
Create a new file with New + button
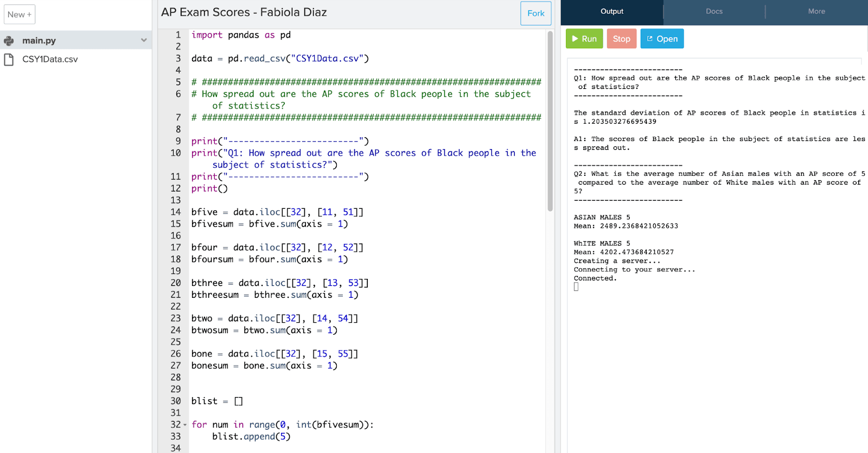(x=20, y=15)
